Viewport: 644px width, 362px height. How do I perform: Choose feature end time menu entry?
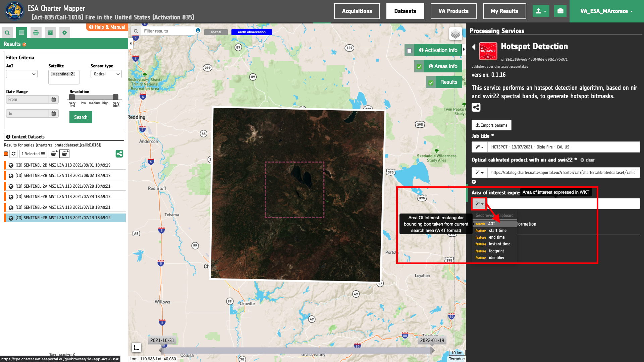495,237
